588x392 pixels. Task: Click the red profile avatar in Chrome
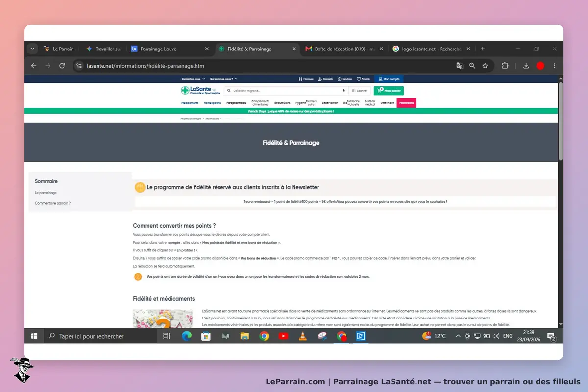click(540, 66)
